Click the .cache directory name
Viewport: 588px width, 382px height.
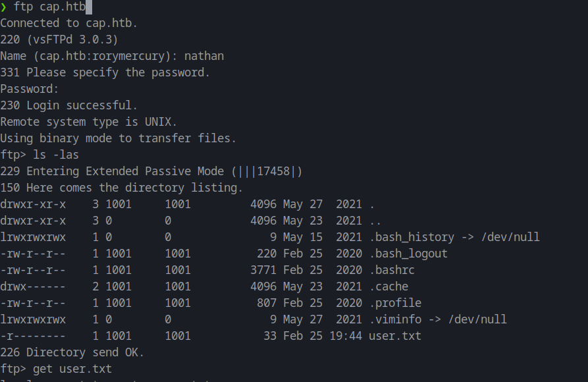(x=389, y=286)
